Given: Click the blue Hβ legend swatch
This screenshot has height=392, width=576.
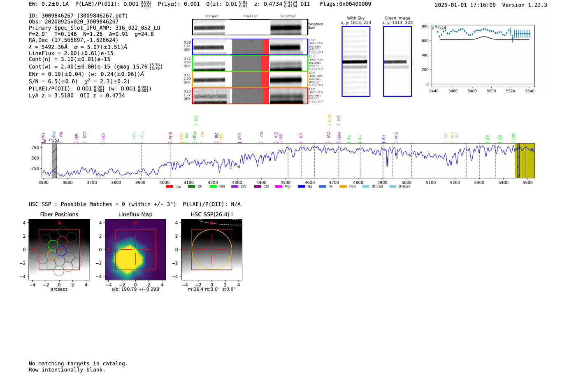Looking at the screenshot, I should (302, 187).
